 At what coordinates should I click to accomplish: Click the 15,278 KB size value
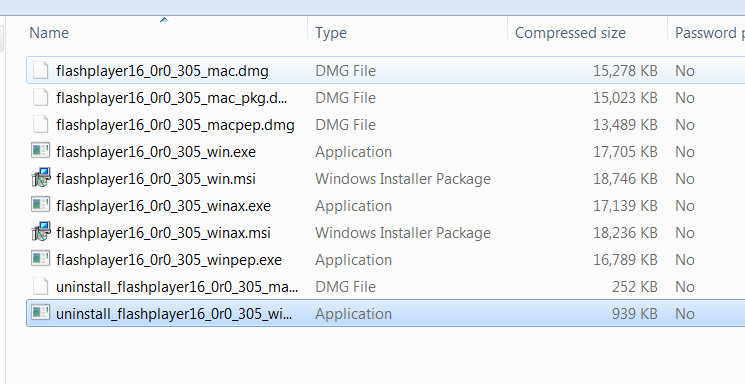point(625,71)
